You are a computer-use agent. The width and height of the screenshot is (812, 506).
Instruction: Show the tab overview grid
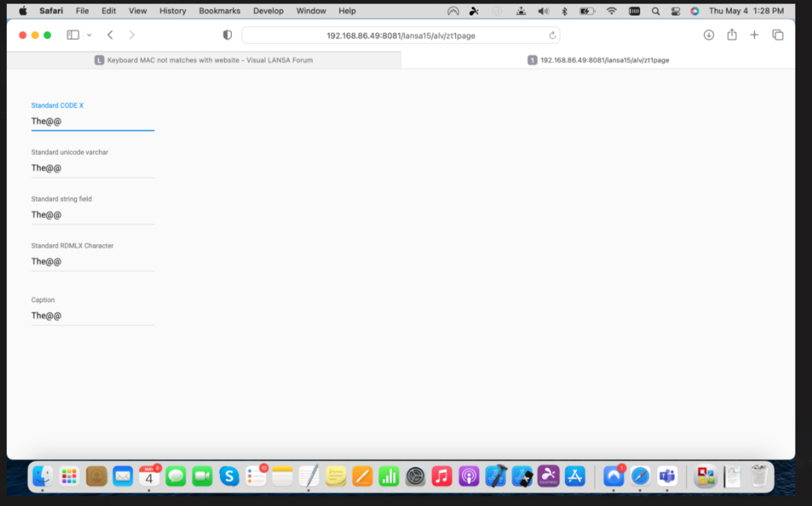click(778, 34)
